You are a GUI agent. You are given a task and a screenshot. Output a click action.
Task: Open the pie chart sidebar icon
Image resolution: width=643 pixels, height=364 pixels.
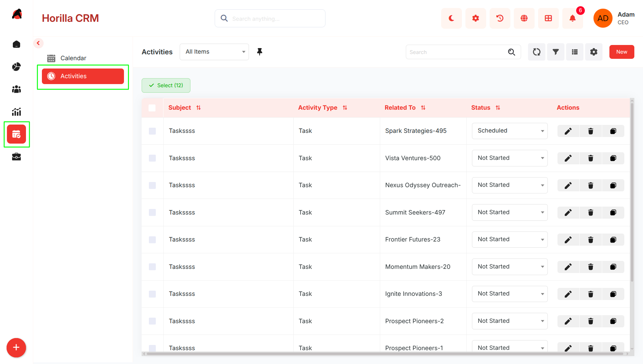click(16, 67)
